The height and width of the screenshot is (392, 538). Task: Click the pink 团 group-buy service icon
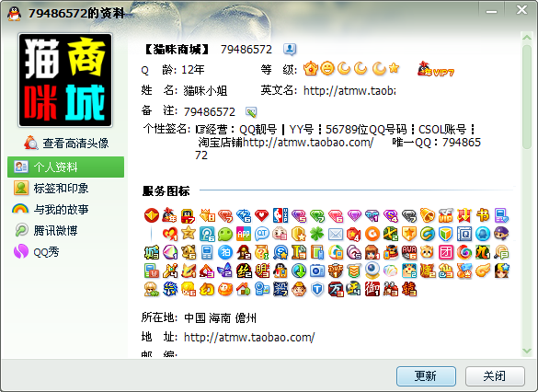coord(446,252)
